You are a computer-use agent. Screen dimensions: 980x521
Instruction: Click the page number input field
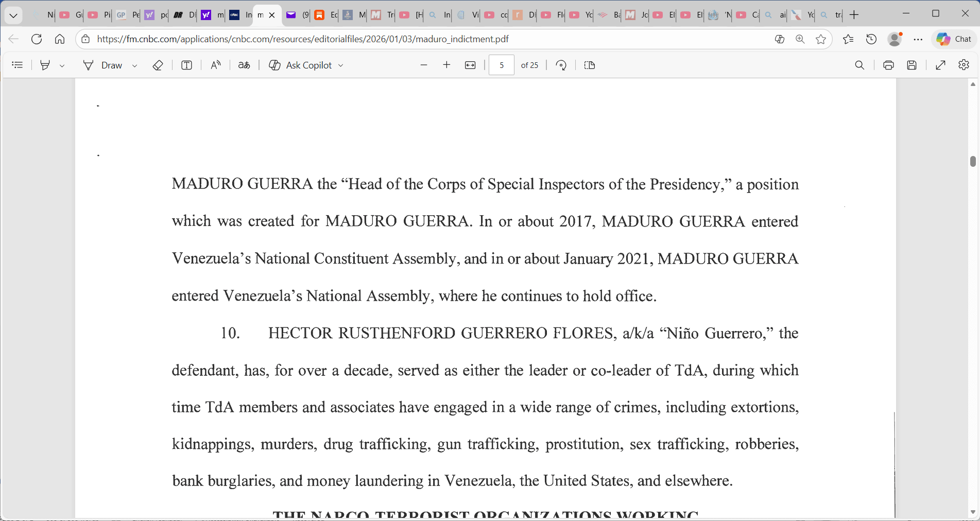pos(502,65)
